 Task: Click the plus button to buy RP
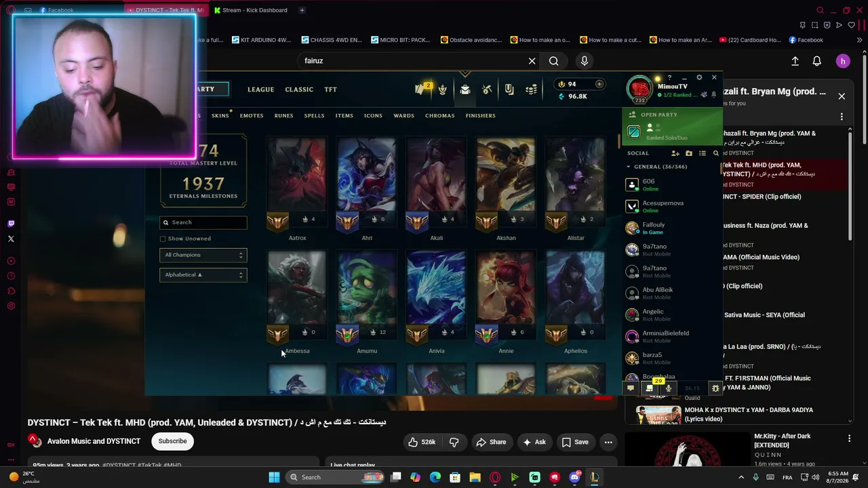(599, 84)
